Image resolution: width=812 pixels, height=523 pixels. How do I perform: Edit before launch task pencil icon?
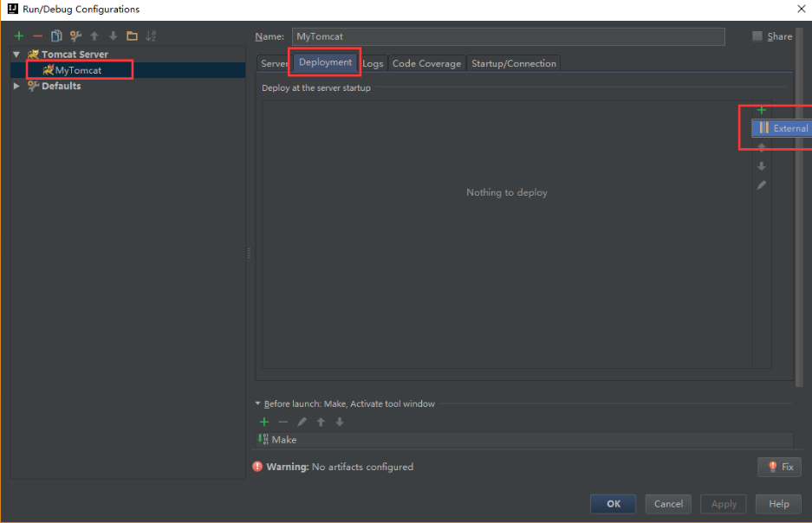click(x=302, y=422)
